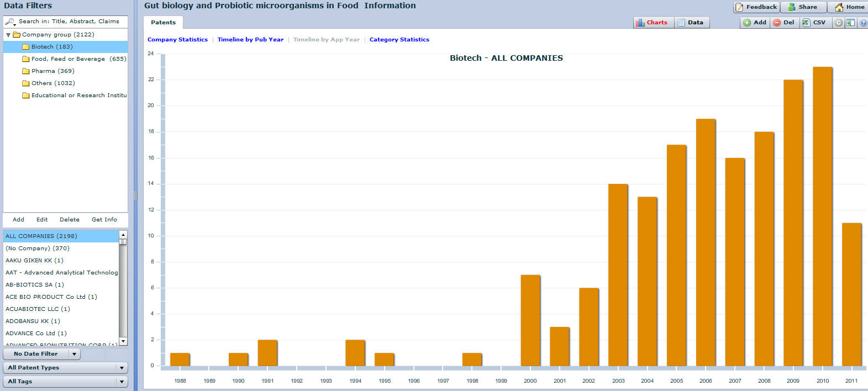Open the Category Statistics link
The width and height of the screenshot is (868, 391).
[x=399, y=40]
